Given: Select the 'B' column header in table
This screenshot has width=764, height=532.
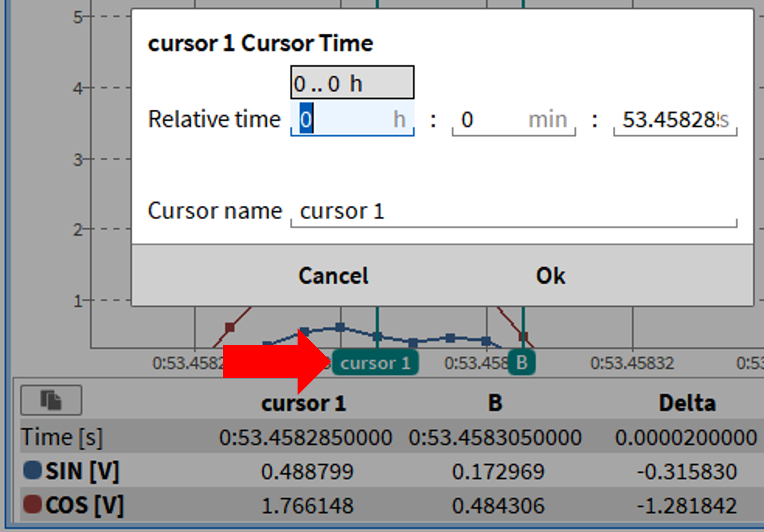Looking at the screenshot, I should [495, 403].
